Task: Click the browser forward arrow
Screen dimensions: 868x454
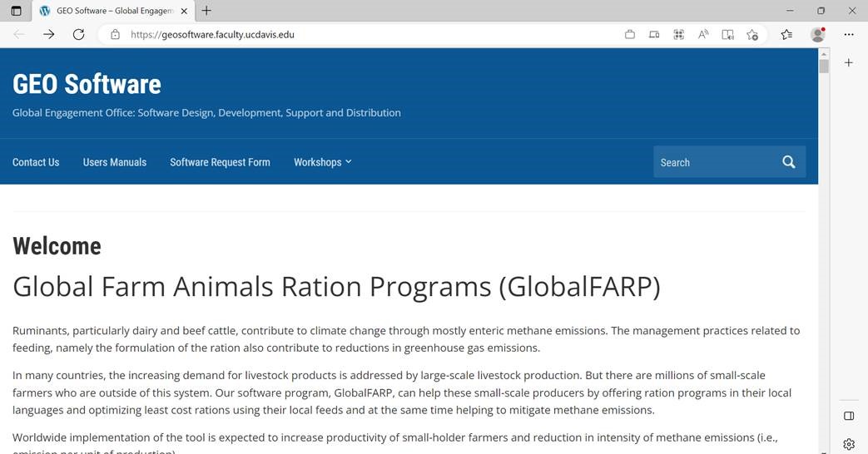Action: 49,34
